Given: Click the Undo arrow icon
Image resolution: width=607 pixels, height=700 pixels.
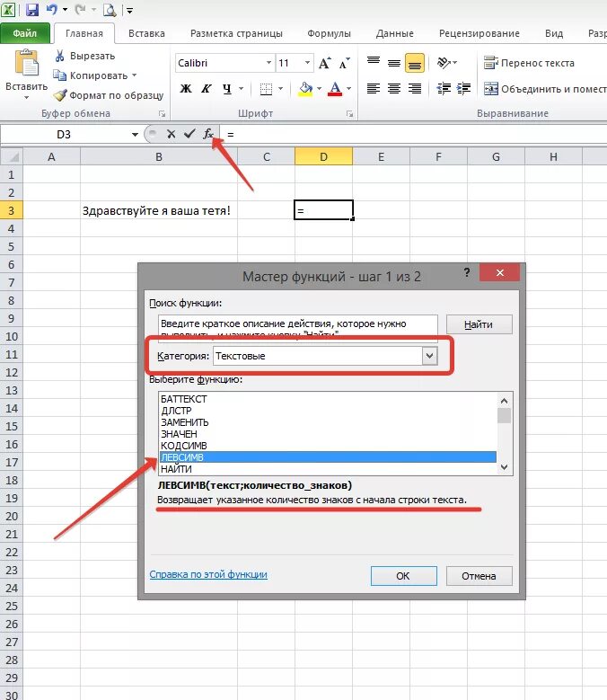Looking at the screenshot, I should click(x=52, y=9).
